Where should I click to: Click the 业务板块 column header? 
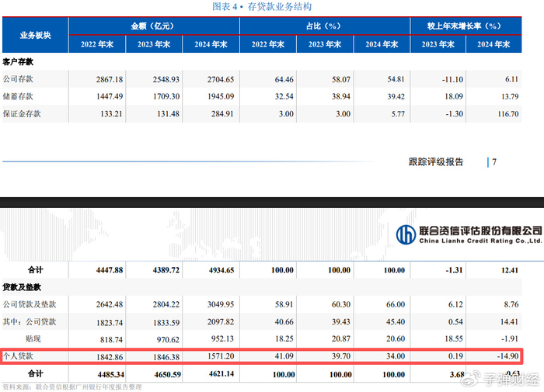point(35,35)
